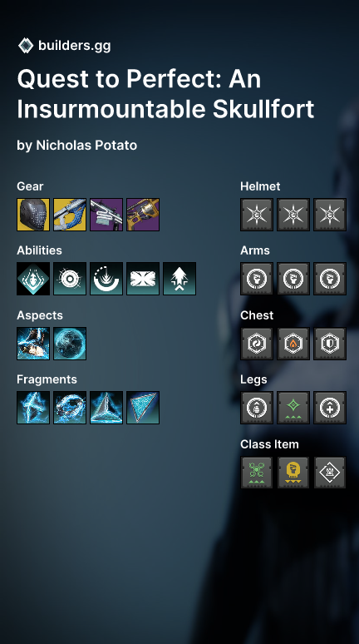Select the plus-sign Legs mod
359x644 pixels.
click(x=330, y=408)
